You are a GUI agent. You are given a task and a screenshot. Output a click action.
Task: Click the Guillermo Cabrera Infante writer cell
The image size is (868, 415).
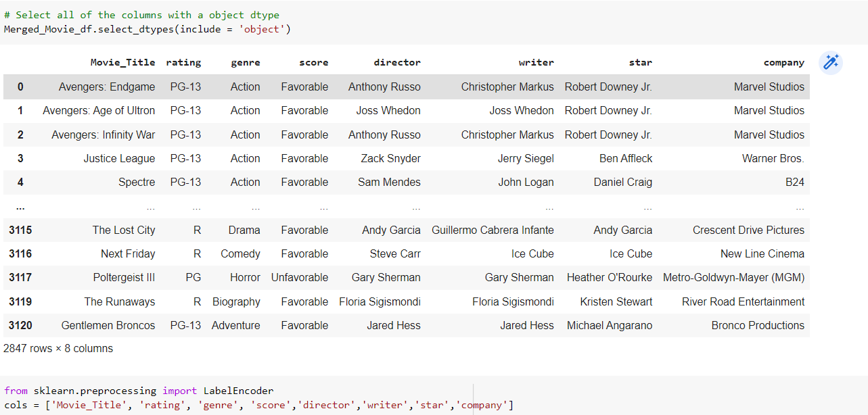(493, 230)
